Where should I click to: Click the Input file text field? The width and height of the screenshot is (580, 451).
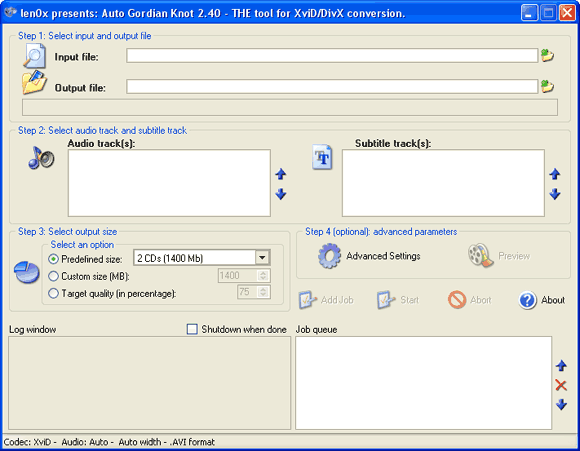[332, 55]
